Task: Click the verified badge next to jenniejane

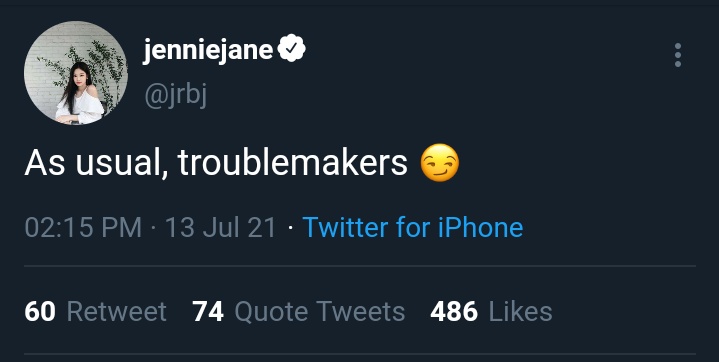Action: point(292,48)
